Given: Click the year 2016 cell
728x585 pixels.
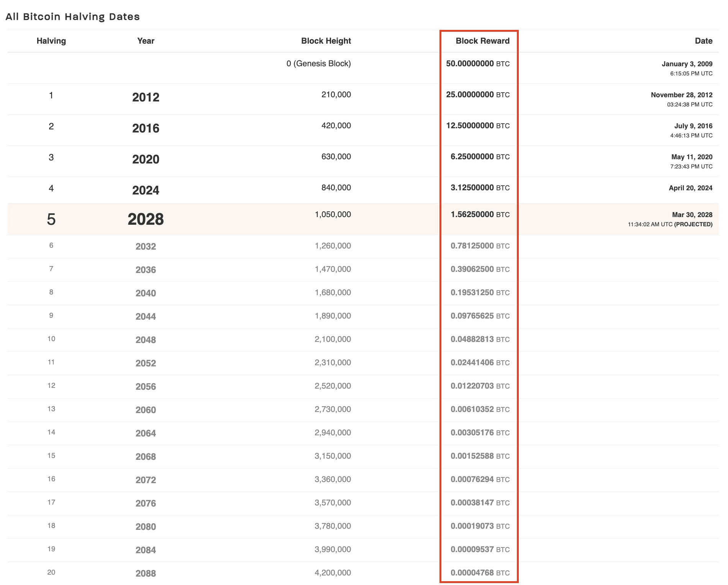Looking at the screenshot, I should (x=146, y=128).
